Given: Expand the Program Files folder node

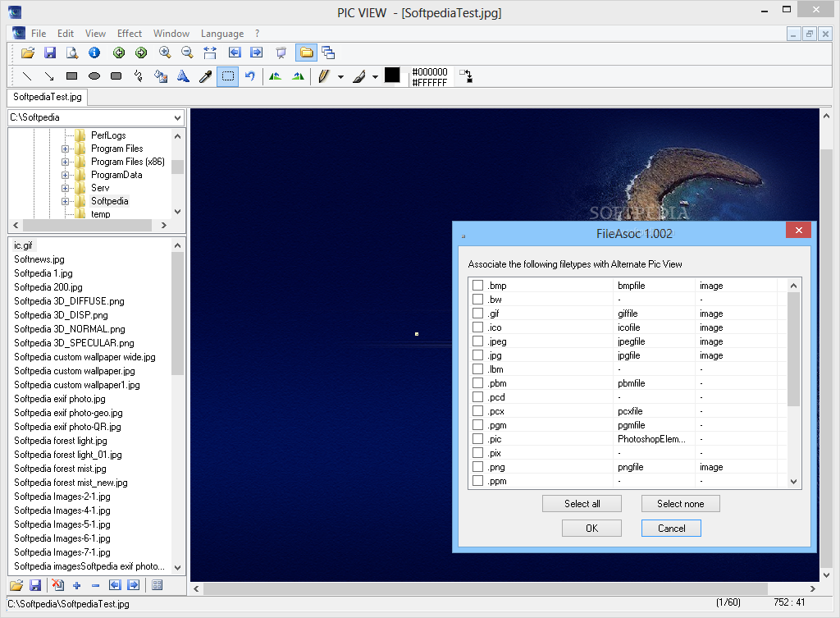Looking at the screenshot, I should point(66,149).
